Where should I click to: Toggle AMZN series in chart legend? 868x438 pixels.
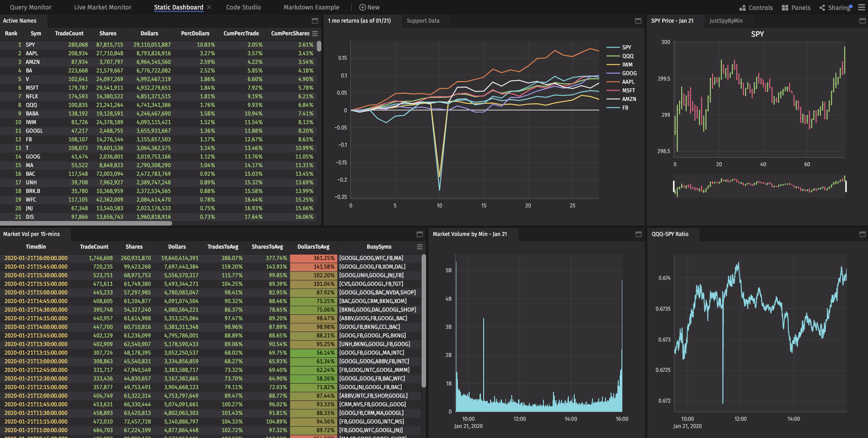pos(621,99)
